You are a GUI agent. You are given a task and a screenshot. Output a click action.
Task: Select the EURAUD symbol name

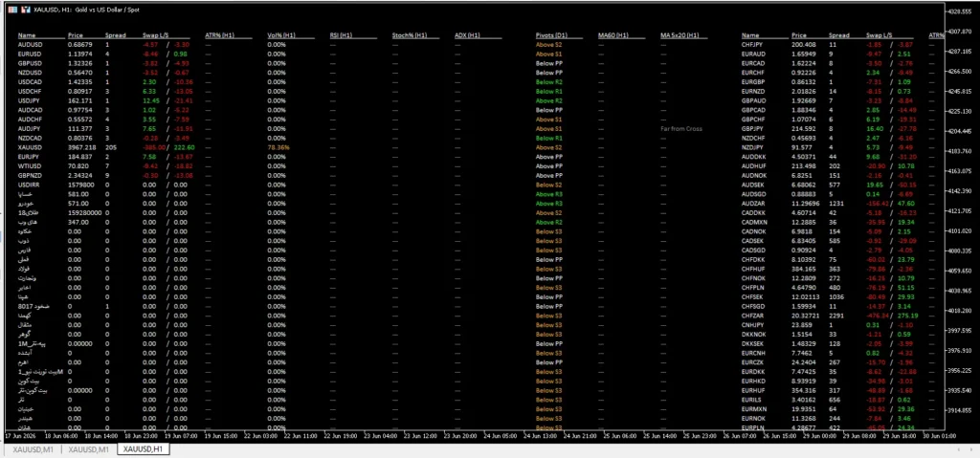[753, 55]
